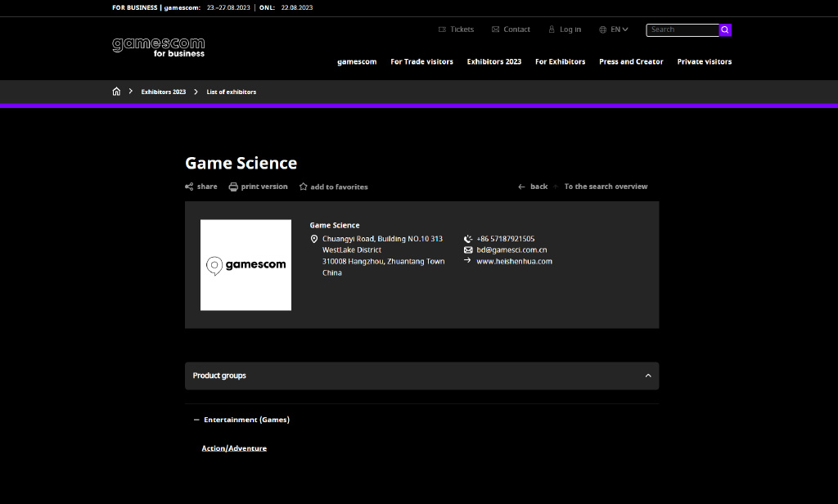This screenshot has width=838, height=504.
Task: Focus the Search input field
Action: pyautogui.click(x=682, y=29)
